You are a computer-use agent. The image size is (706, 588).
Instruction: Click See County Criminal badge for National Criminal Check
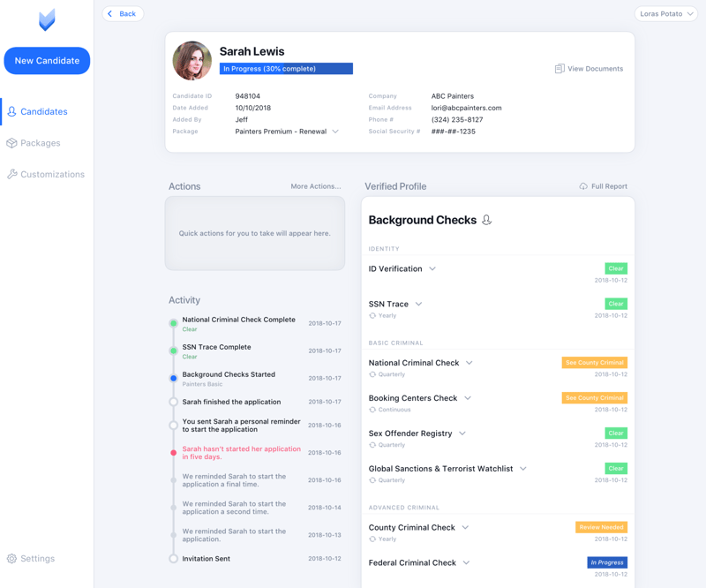(594, 363)
